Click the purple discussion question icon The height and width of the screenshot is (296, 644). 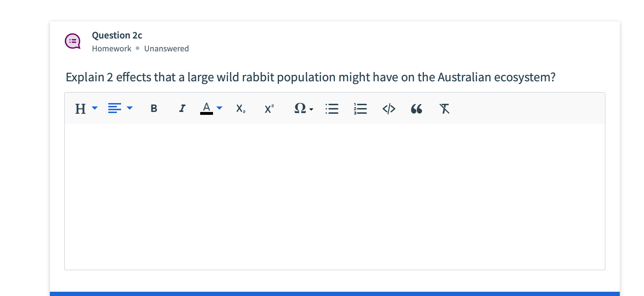(x=73, y=41)
